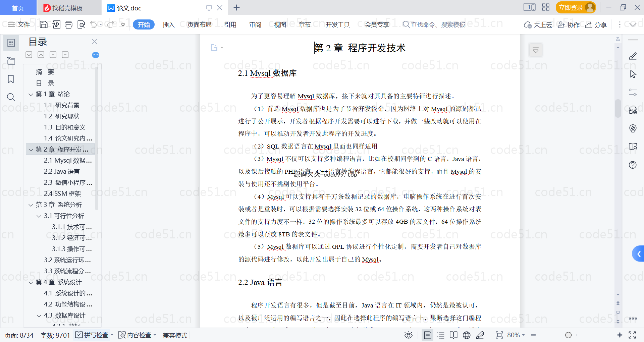Click the save icon in quick toolbar
Screen dimensions: 644x342
coord(44,24)
